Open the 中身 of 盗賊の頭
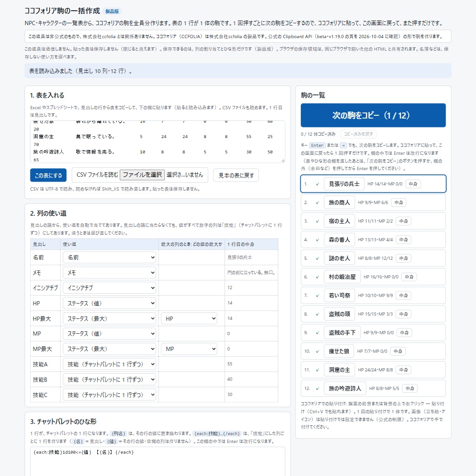Screen dimensions: 476x476 coord(403,314)
